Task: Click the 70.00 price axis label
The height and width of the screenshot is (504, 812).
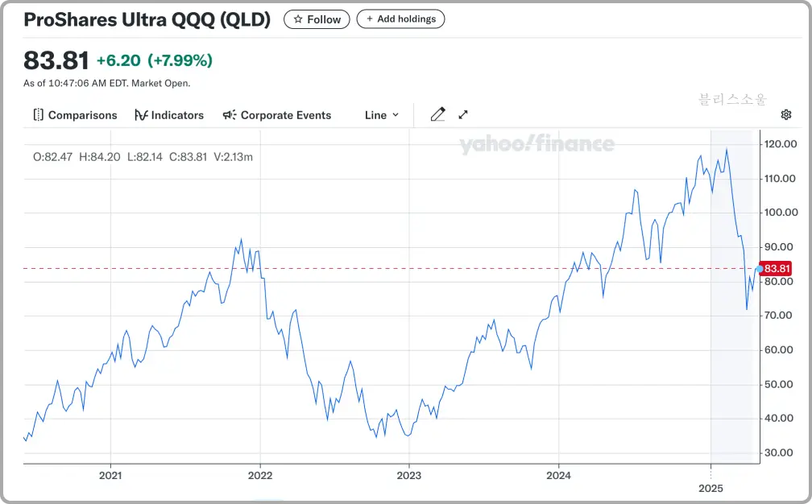Action: coord(779,315)
